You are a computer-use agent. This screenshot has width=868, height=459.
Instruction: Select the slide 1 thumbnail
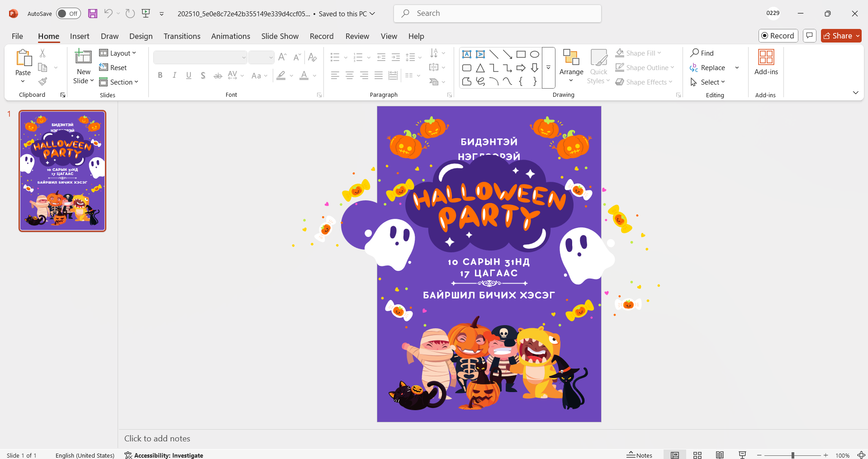coord(62,171)
